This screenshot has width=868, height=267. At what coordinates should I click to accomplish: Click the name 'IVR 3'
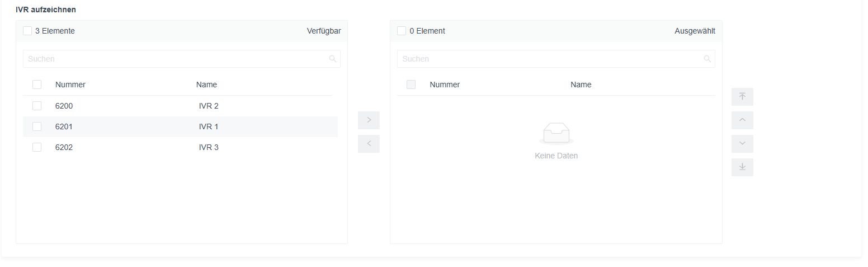[209, 147]
